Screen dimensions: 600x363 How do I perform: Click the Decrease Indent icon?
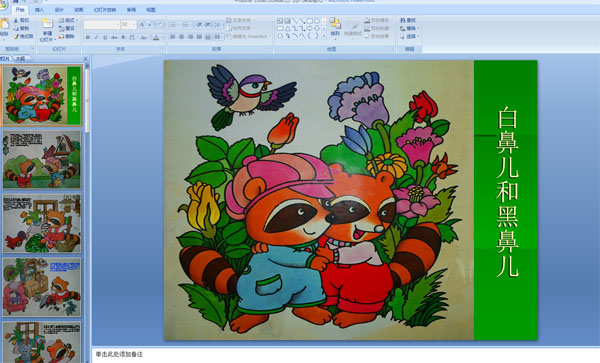199,24
